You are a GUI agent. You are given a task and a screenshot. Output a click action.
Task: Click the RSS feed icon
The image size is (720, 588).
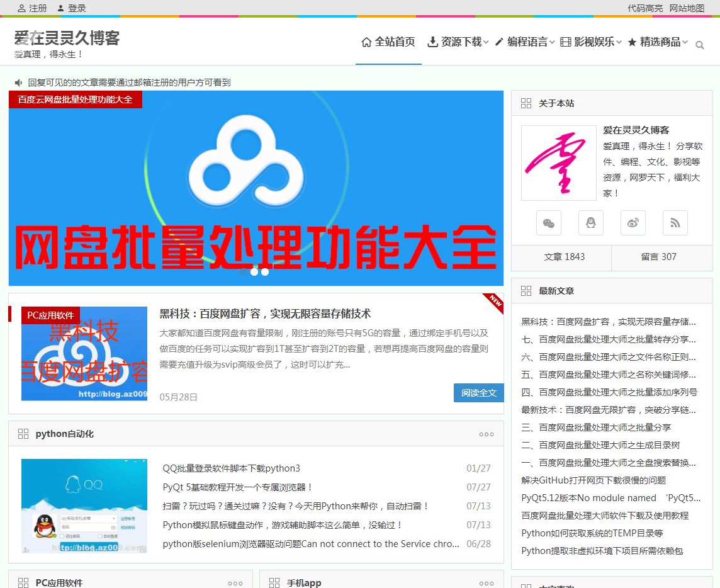675,223
